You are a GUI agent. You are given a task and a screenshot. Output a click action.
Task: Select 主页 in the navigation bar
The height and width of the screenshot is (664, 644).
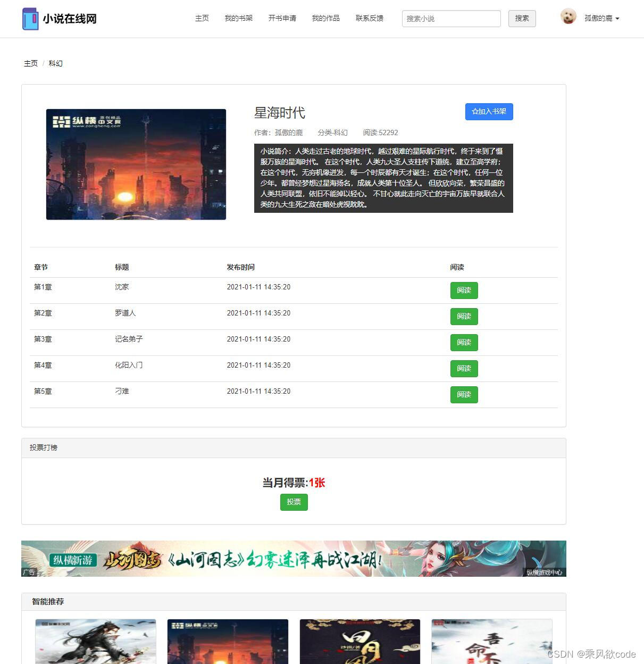202,18
